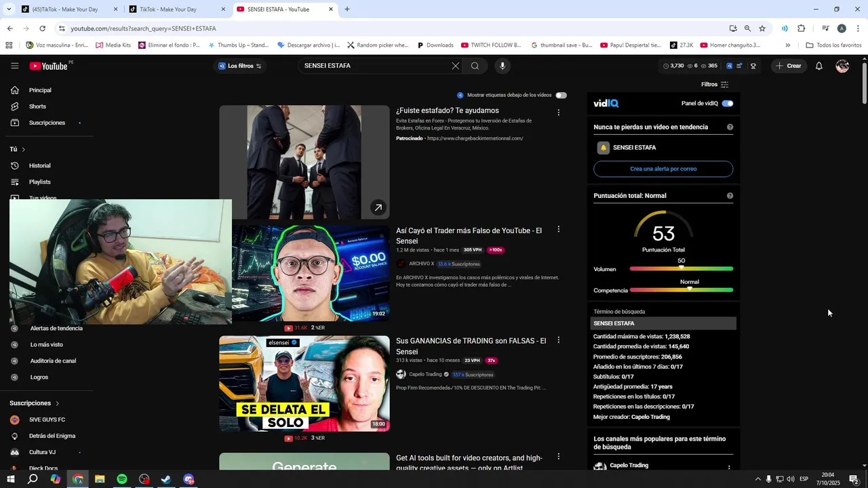Click the Volumen score slider
The width and height of the screenshot is (868, 488).
click(682, 269)
